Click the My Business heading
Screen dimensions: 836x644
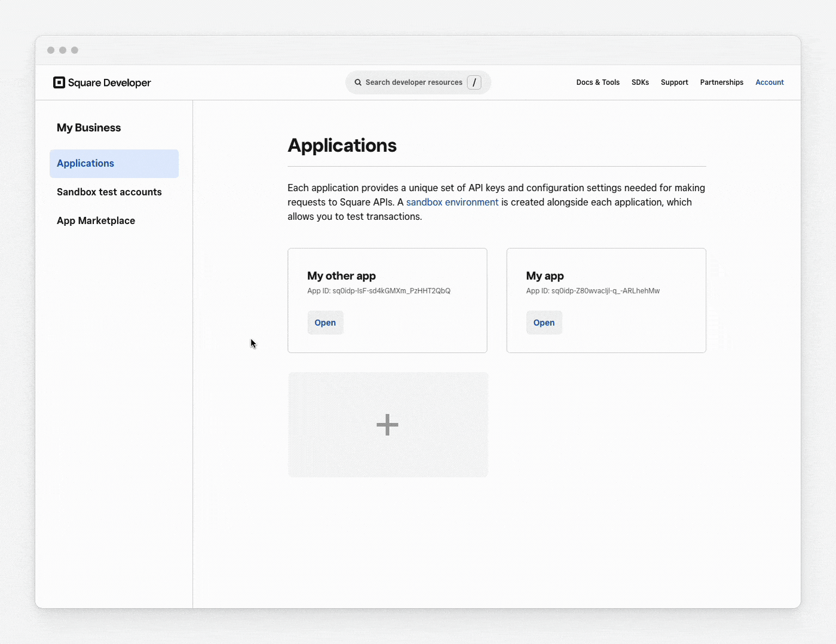tap(88, 128)
